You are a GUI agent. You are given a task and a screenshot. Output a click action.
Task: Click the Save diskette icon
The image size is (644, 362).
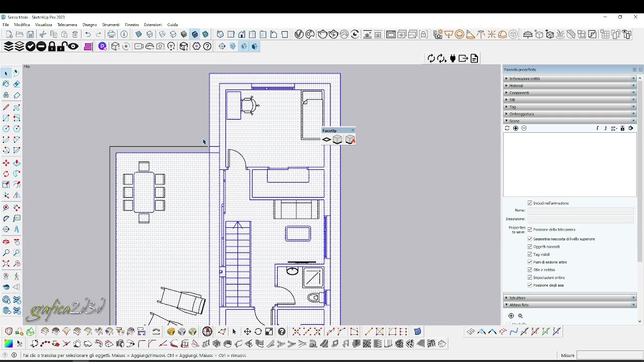coord(31,34)
